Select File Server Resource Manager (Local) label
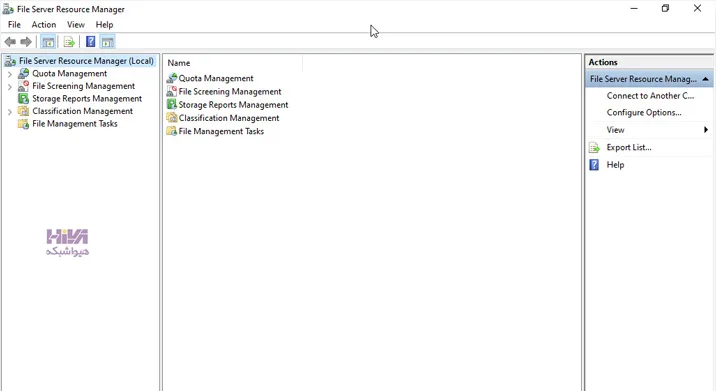716x391 pixels. pyautogui.click(x=86, y=61)
